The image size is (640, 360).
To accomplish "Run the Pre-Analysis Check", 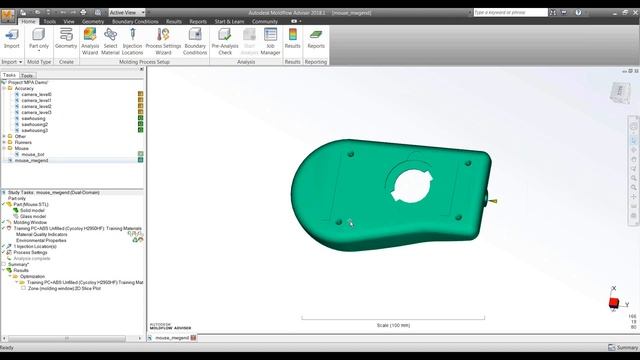I will 225,41.
